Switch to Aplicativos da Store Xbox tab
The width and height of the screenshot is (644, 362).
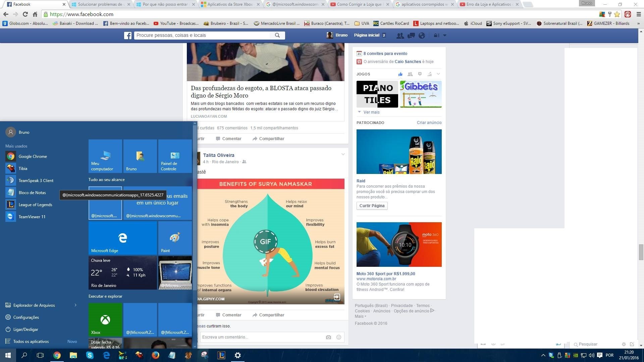point(230,4)
